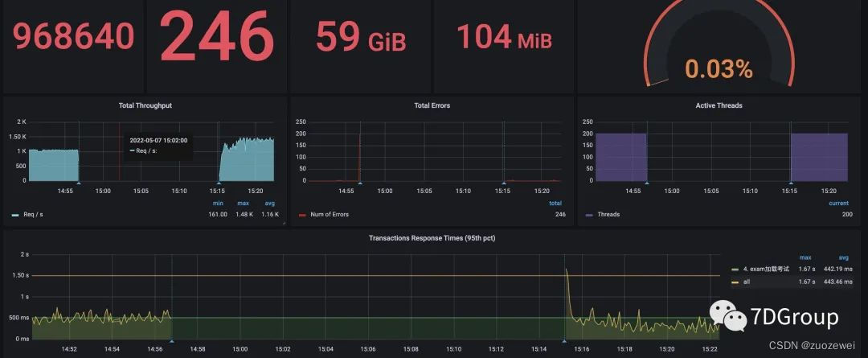The image size is (868, 358).
Task: Click the tooltip timestamp 2022-05-07 15:02:00
Action: (158, 141)
